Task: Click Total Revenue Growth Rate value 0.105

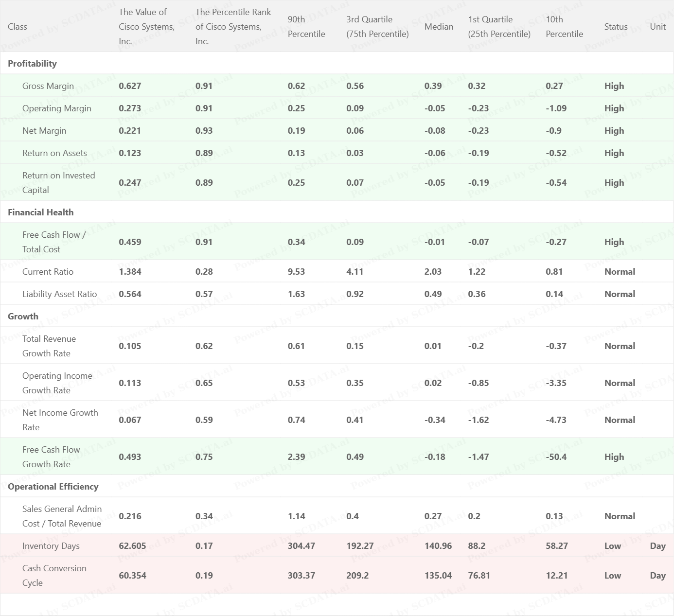Action: tap(130, 346)
